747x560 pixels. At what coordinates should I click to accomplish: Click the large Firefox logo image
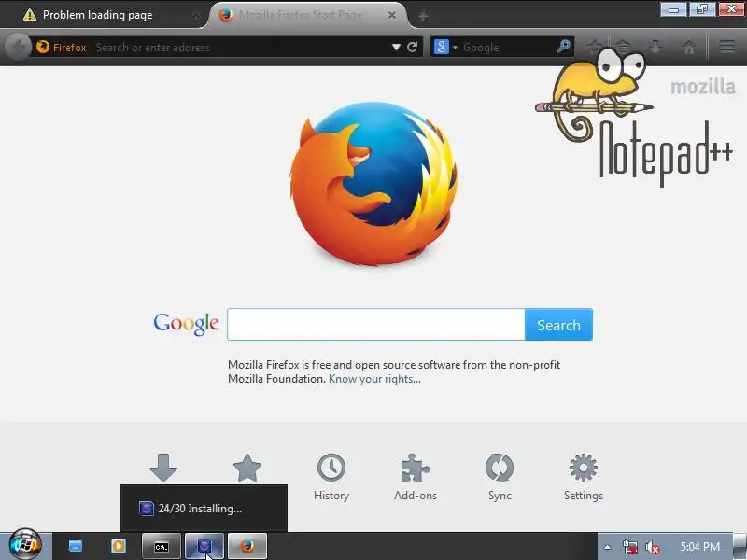(x=374, y=184)
